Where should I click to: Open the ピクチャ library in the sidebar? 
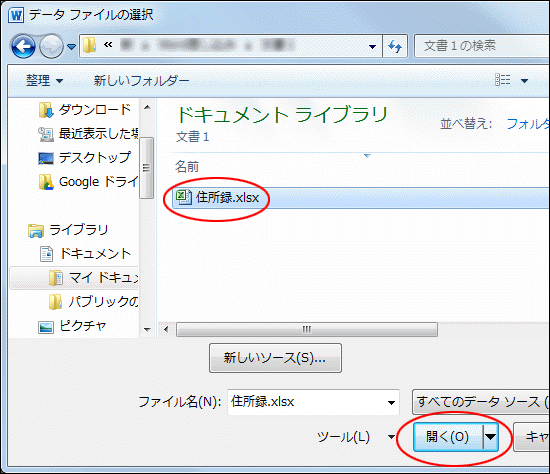coord(72,326)
